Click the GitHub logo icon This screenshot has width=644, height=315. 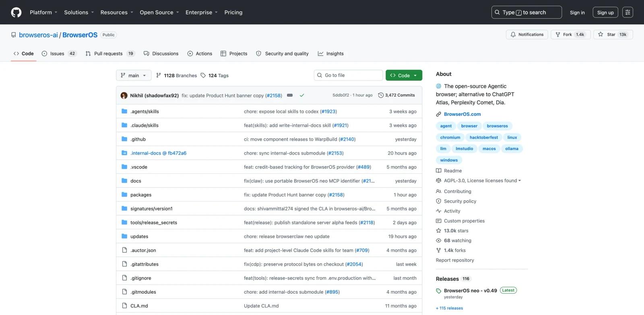click(16, 12)
